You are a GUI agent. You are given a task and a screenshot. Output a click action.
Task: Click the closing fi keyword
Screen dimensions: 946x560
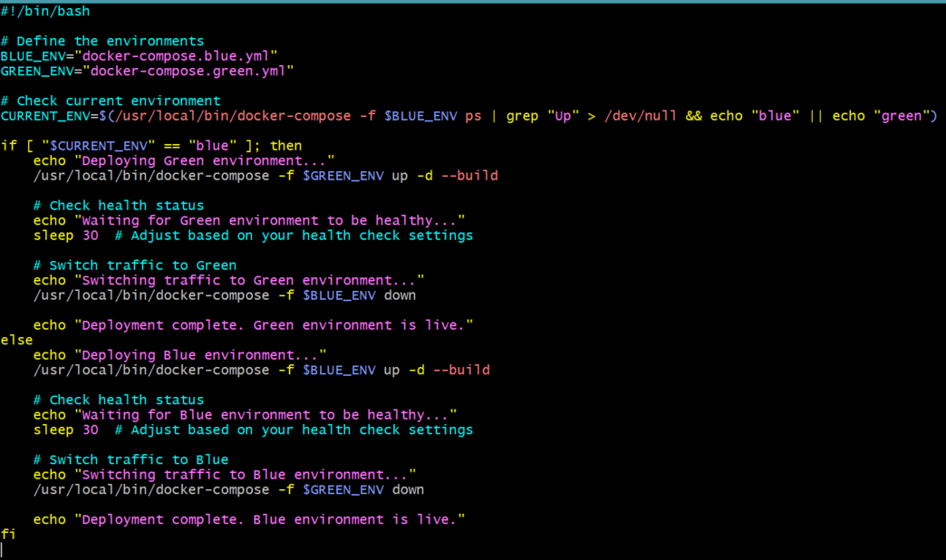(x=8, y=535)
